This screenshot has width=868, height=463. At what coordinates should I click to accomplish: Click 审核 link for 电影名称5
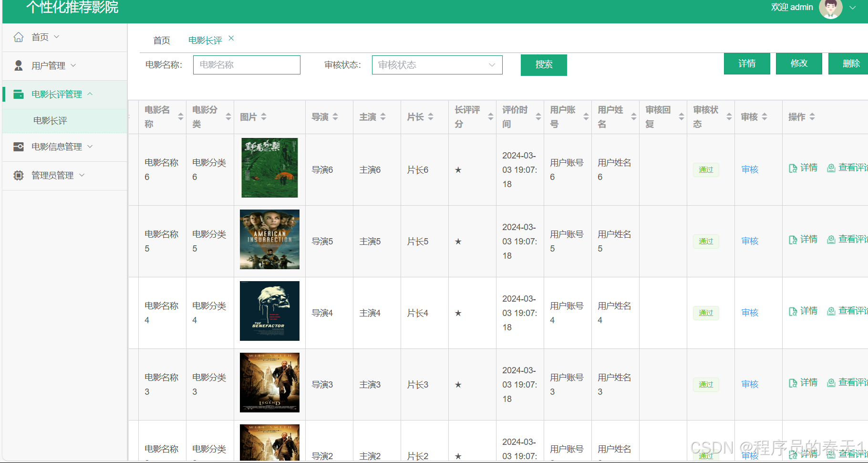click(x=750, y=241)
